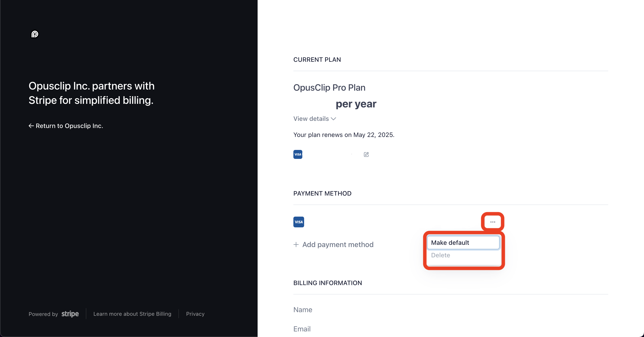Open the three-dot menu for the payment method
The image size is (644, 337).
click(x=492, y=222)
